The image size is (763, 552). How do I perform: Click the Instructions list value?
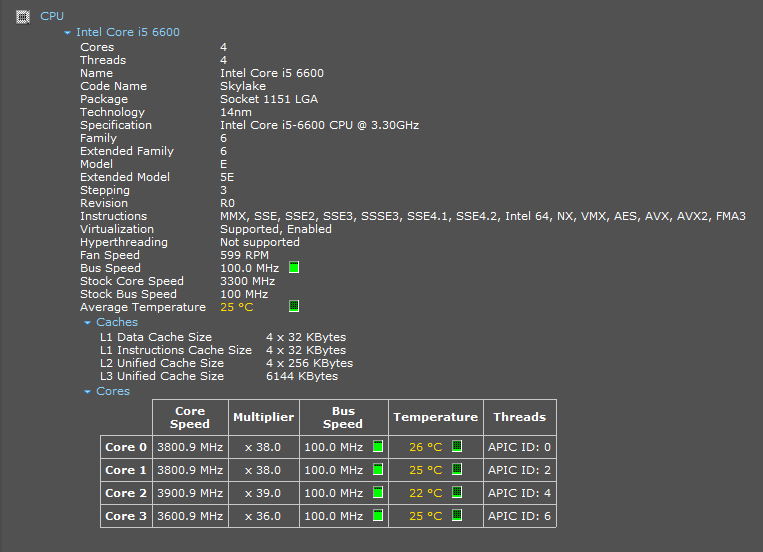(x=483, y=216)
